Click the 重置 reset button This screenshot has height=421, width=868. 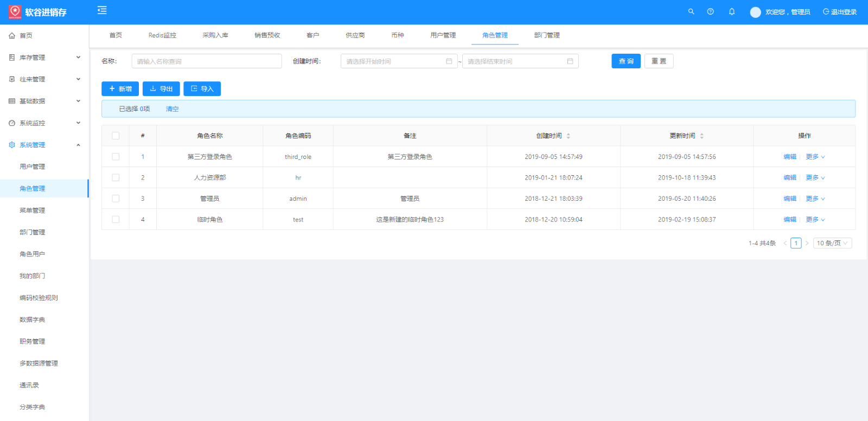[659, 61]
